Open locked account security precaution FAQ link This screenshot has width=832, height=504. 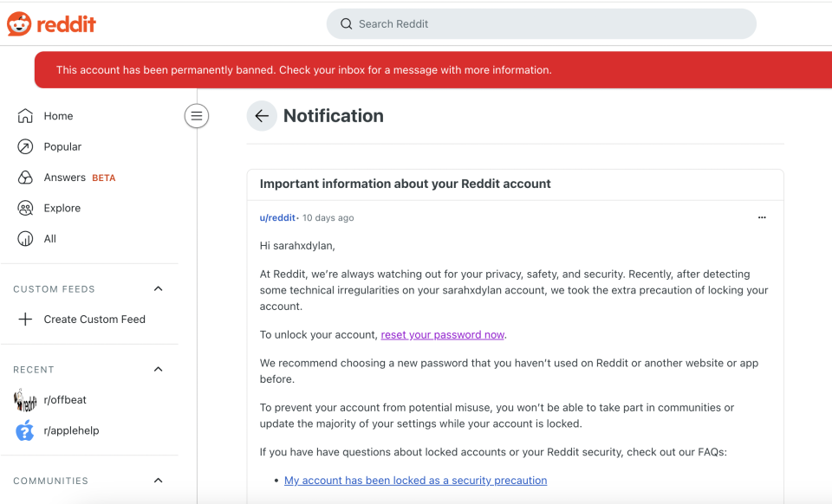(x=415, y=481)
